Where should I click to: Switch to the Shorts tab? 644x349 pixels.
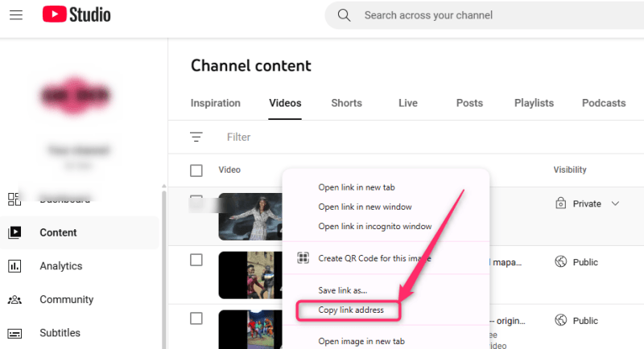[346, 103]
